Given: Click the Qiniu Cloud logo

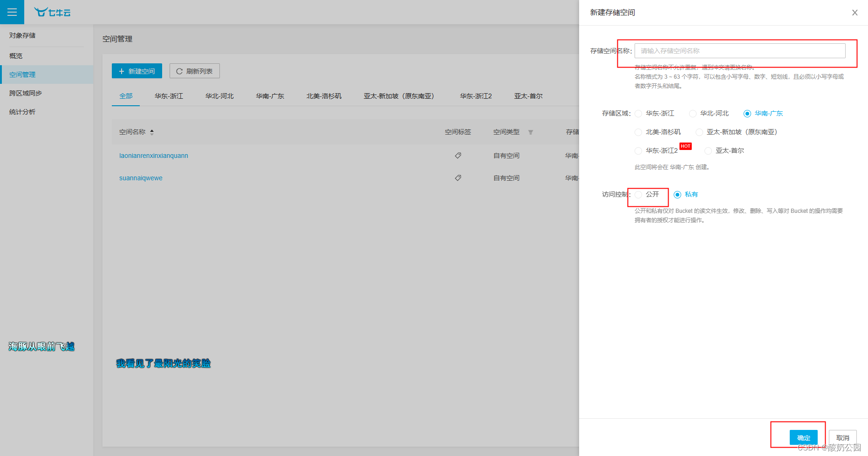Looking at the screenshot, I should (x=52, y=12).
